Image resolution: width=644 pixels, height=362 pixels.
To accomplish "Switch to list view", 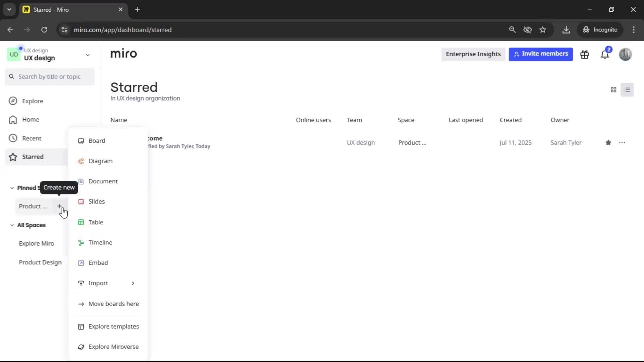I will tap(627, 90).
